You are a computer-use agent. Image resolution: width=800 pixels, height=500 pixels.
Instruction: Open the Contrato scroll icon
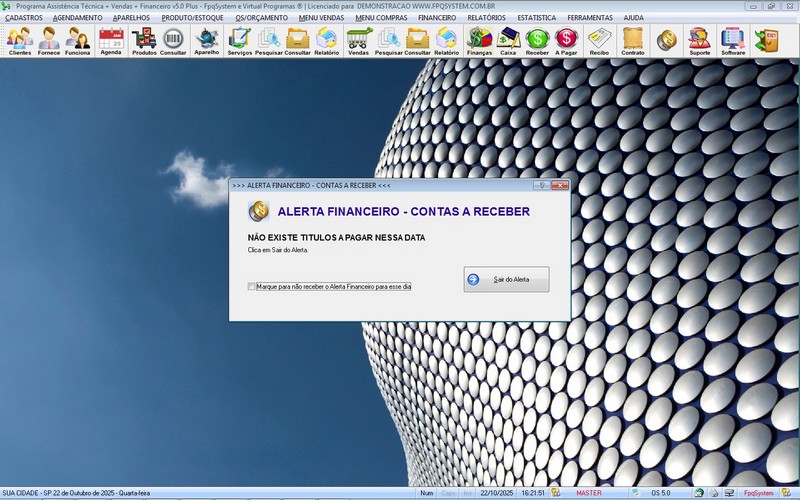633,41
